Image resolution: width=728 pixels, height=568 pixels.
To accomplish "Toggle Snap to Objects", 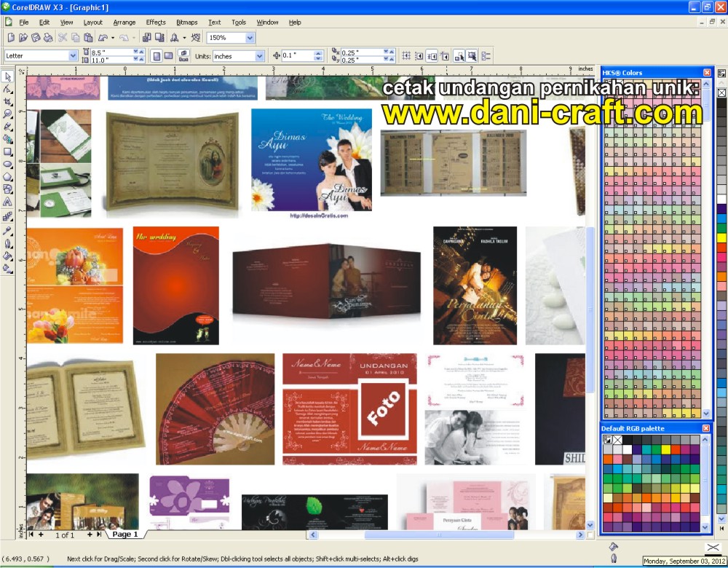I will (432, 56).
